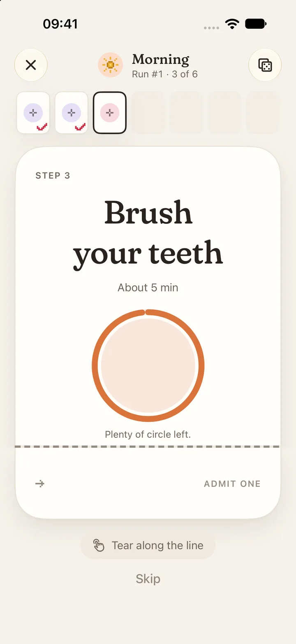Tap the dashed tear line
The width and height of the screenshot is (296, 644).
pos(147,446)
